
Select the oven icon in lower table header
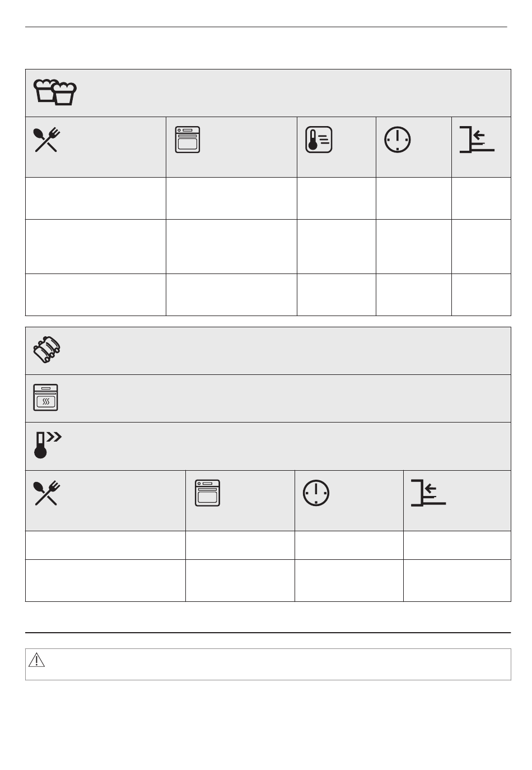coord(207,493)
